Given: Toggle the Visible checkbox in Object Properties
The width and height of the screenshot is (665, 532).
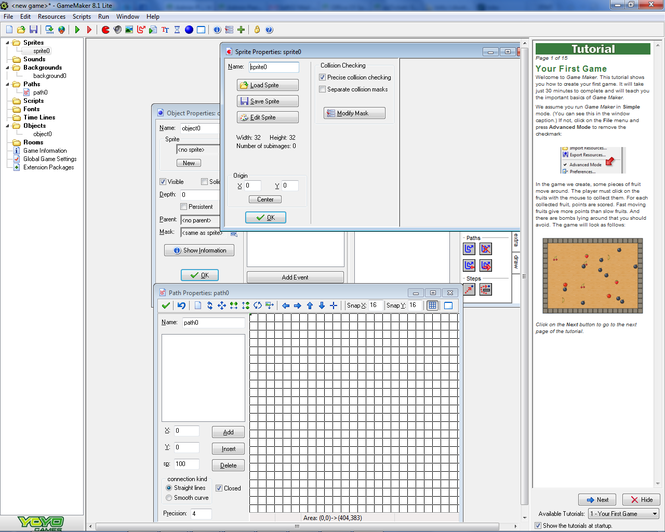Looking at the screenshot, I should (162, 182).
